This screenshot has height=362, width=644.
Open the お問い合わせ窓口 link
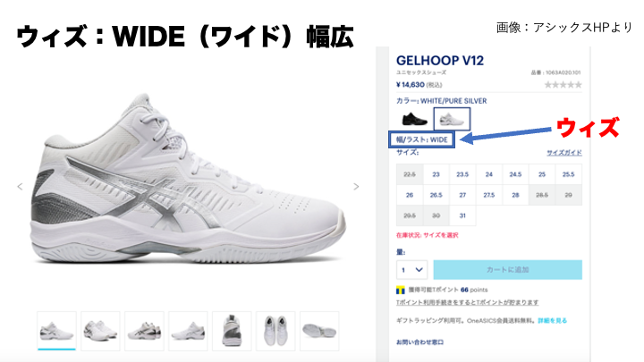419,341
